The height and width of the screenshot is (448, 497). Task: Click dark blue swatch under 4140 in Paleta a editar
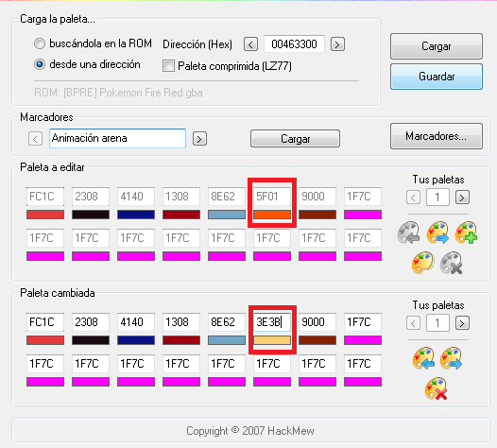(136, 215)
